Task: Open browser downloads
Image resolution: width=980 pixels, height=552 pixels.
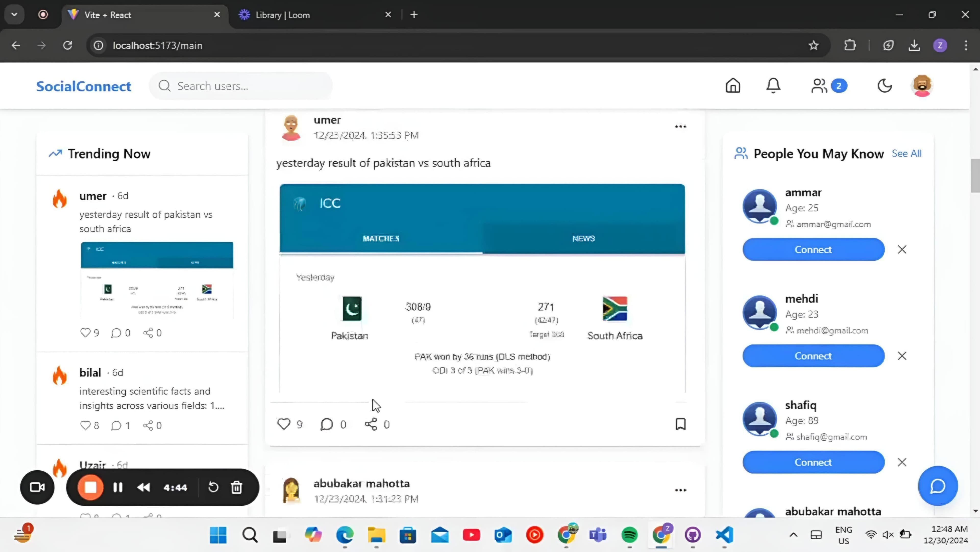Action: tap(914, 46)
